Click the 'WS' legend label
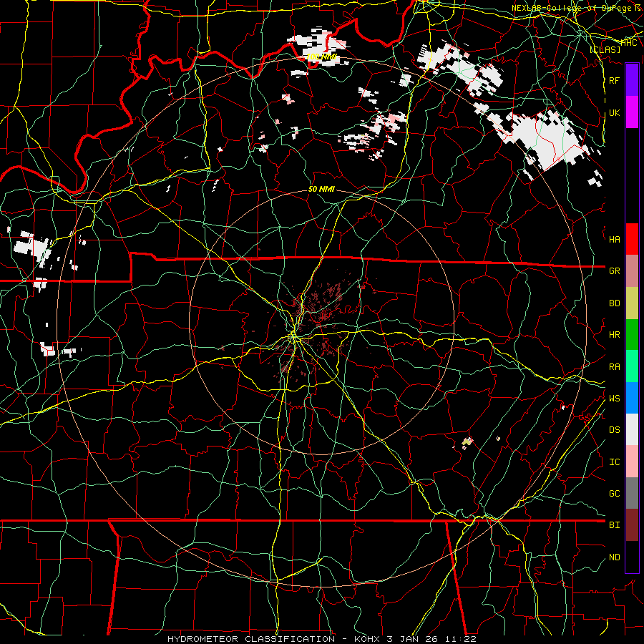Image resolution: width=644 pixels, height=644 pixels. [x=614, y=398]
